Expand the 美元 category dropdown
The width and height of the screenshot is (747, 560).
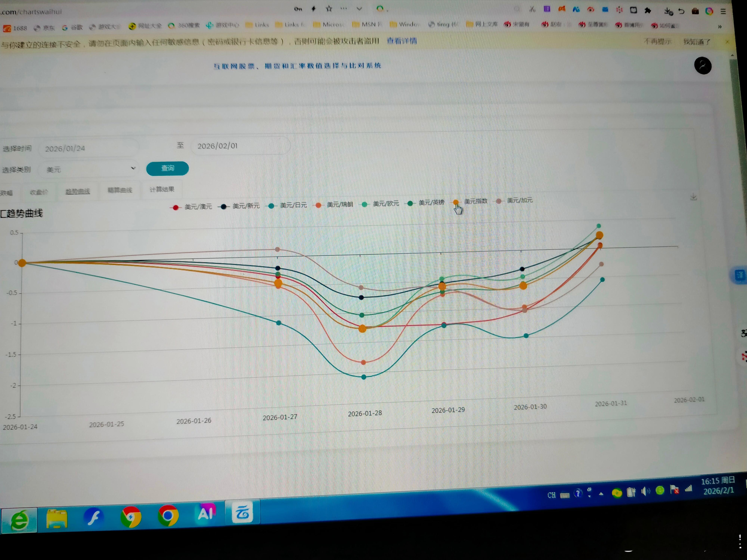(x=133, y=168)
